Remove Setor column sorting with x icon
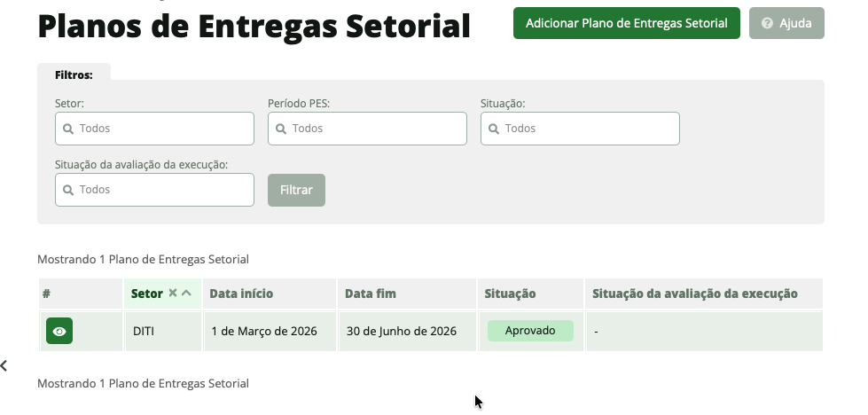 173,294
